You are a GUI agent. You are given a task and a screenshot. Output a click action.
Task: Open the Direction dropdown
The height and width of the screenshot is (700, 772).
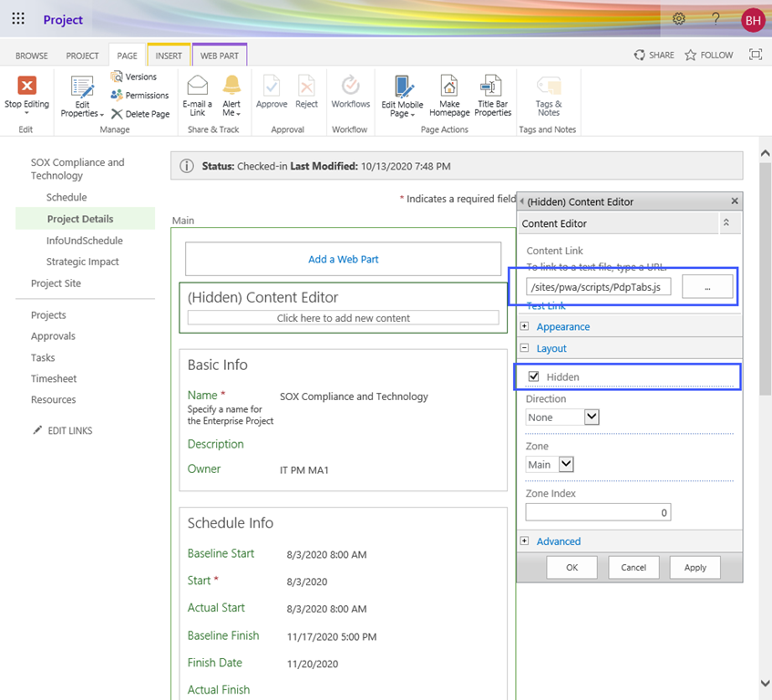[591, 417]
